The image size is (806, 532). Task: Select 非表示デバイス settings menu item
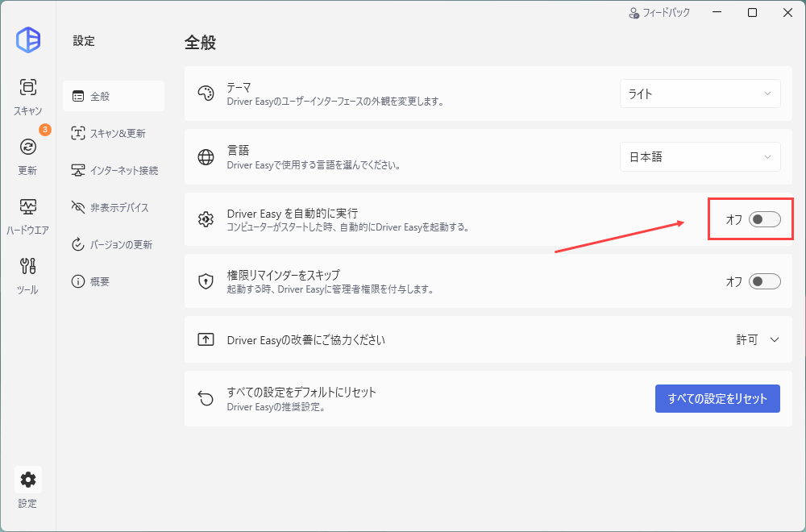(x=114, y=207)
